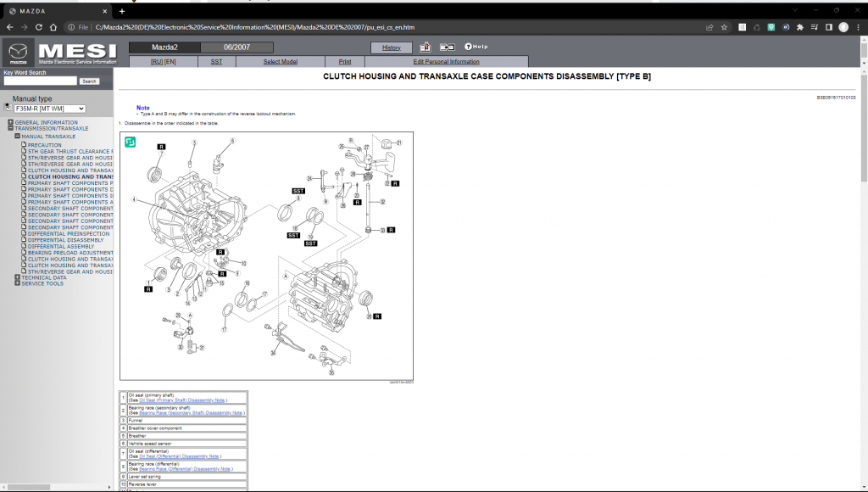The width and height of the screenshot is (868, 492).
Task: Open the SST tab
Action: [216, 62]
